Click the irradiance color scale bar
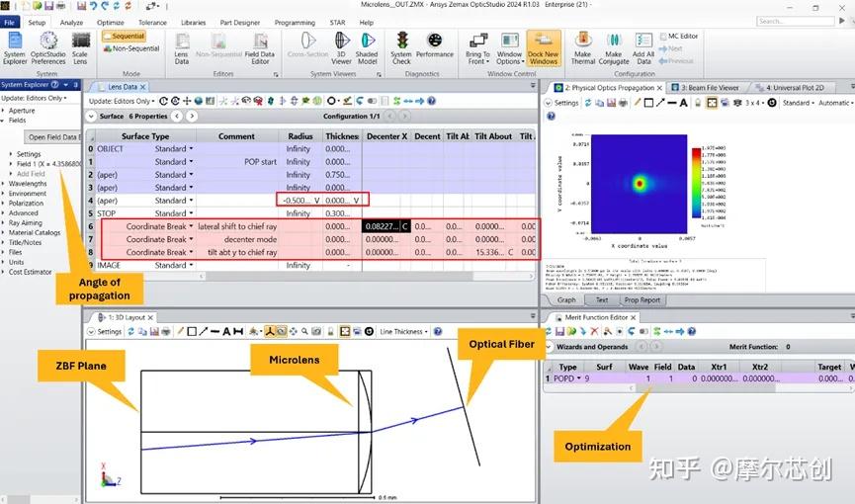The image size is (855, 504). (696, 183)
